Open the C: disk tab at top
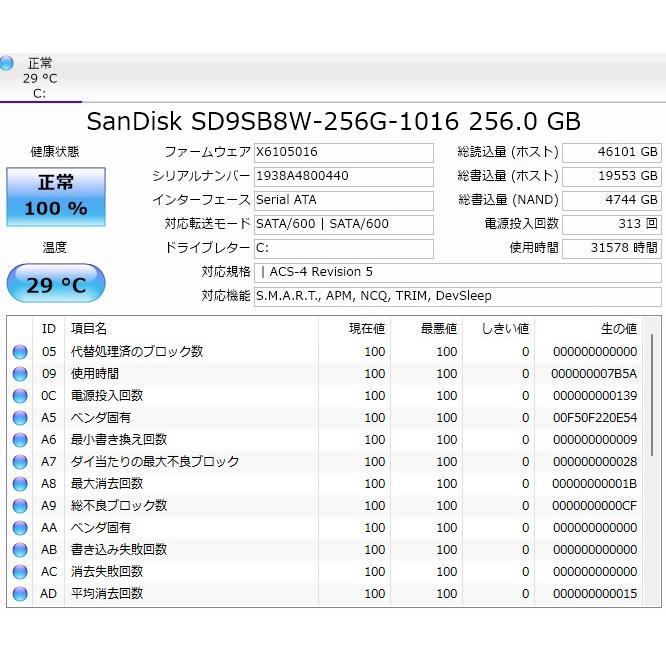Image resolution: width=666 pixels, height=666 pixels. [x=40, y=78]
